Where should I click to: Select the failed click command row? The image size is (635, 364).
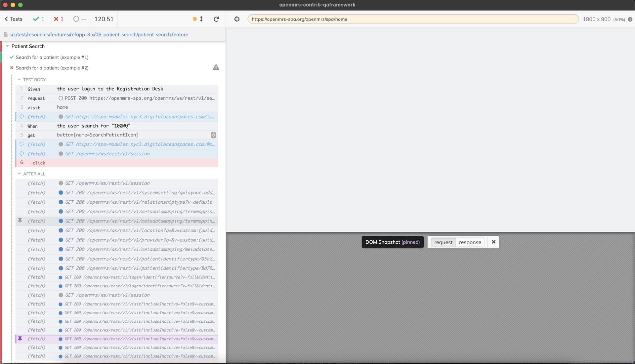117,163
